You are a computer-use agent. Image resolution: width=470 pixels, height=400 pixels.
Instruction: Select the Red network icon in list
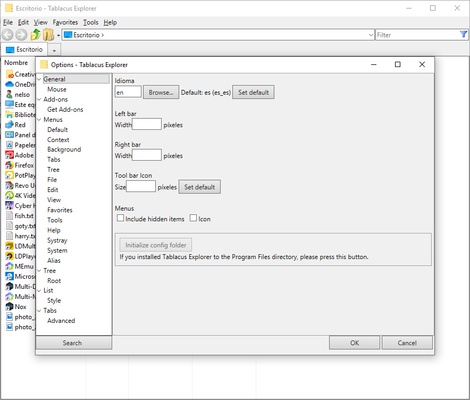tap(9, 125)
